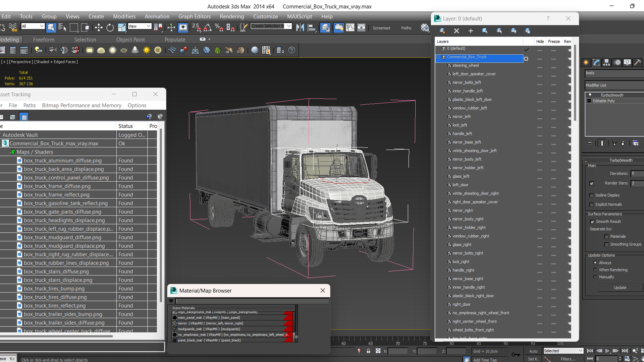Click the Filters... button
The height and width of the screenshot is (362, 644).
point(568,359)
